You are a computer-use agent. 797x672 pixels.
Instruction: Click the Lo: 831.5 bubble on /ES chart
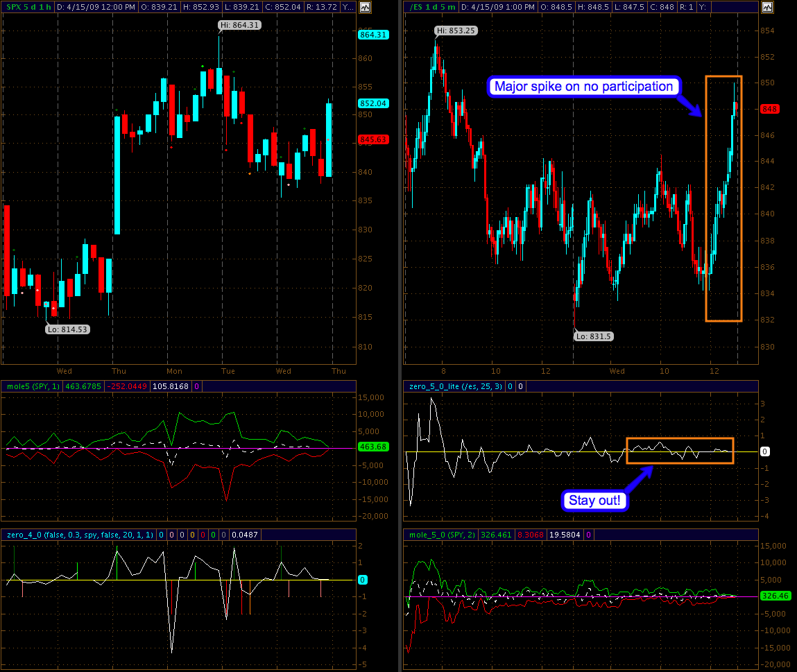(x=593, y=336)
